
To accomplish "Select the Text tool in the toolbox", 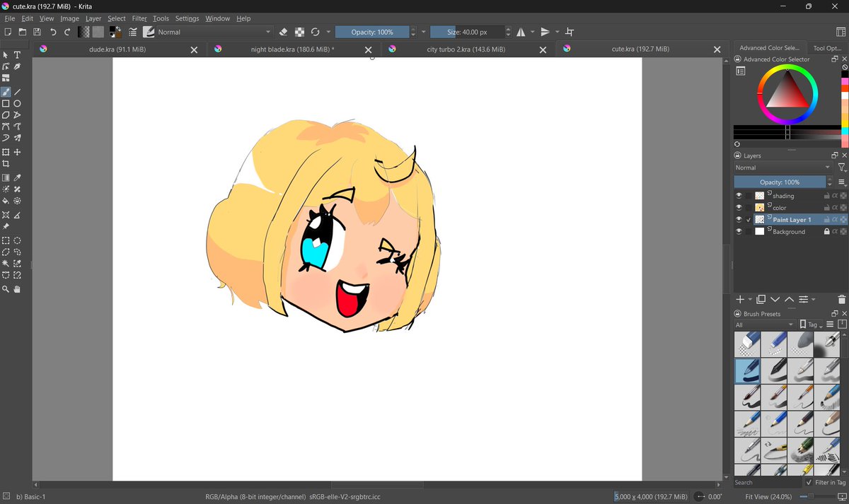I will pos(18,55).
